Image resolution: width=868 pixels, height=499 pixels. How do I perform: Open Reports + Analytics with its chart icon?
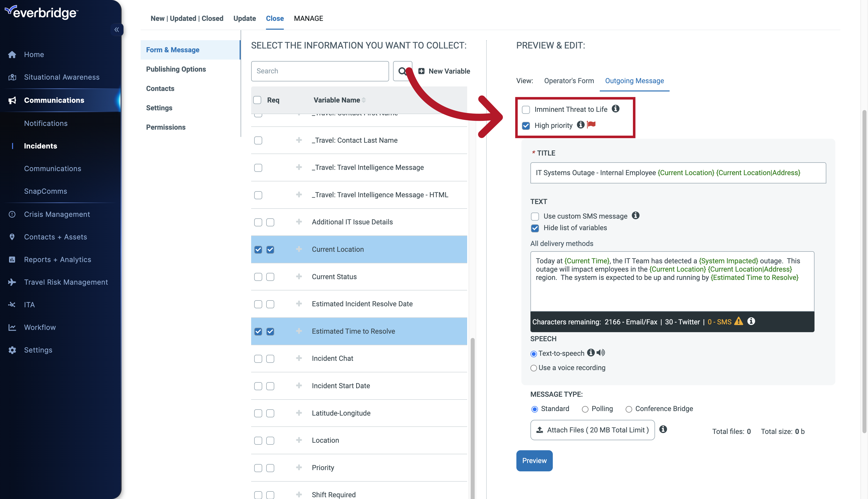click(12, 260)
